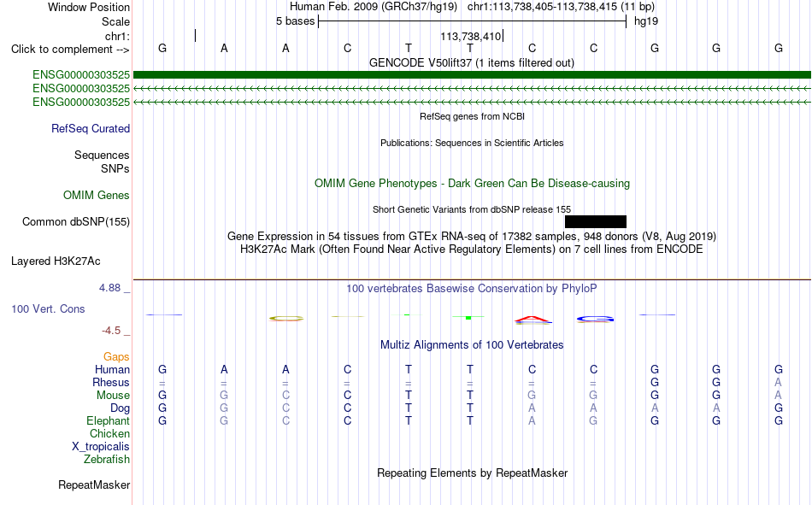Select the Rhesus species label
This screenshot has width=812, height=505.
point(111,382)
